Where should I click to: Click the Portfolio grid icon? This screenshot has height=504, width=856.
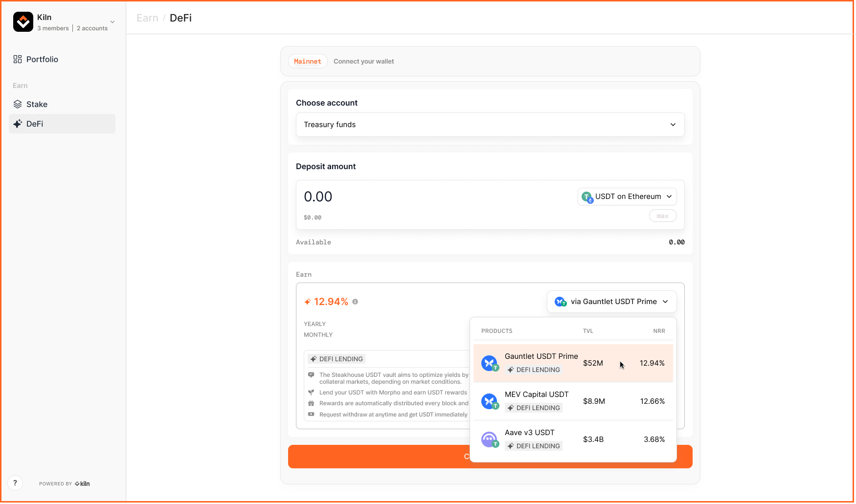click(x=18, y=59)
